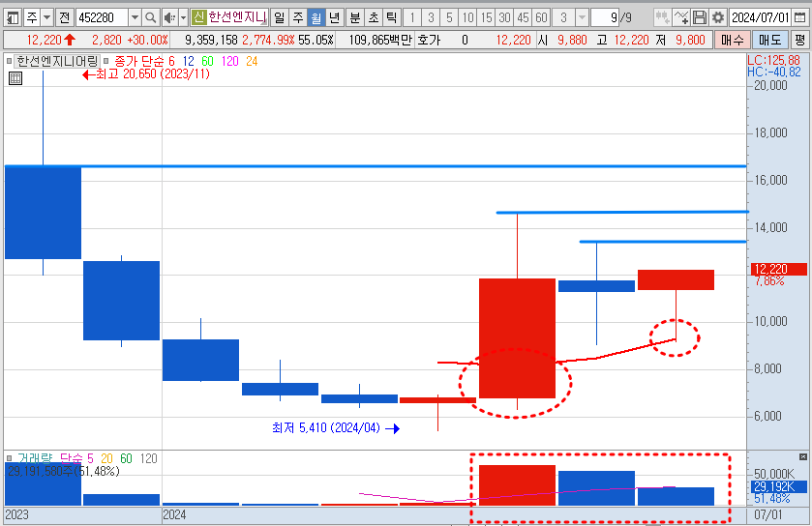812x526 pixels.
Task: Select daily 일 chart period
Action: click(280, 18)
